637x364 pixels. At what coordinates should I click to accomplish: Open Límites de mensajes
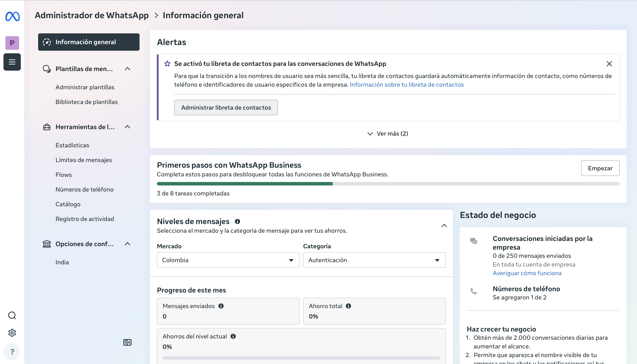pos(83,160)
